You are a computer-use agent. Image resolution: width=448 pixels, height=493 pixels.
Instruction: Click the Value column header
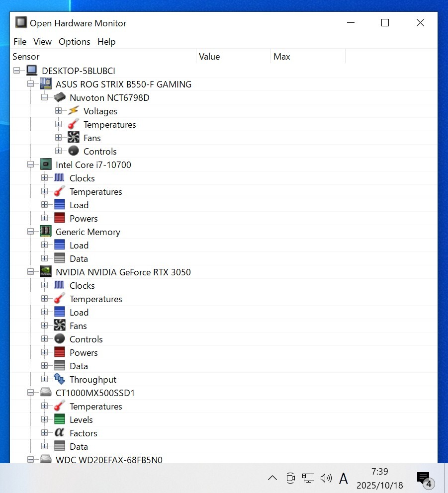pos(233,56)
